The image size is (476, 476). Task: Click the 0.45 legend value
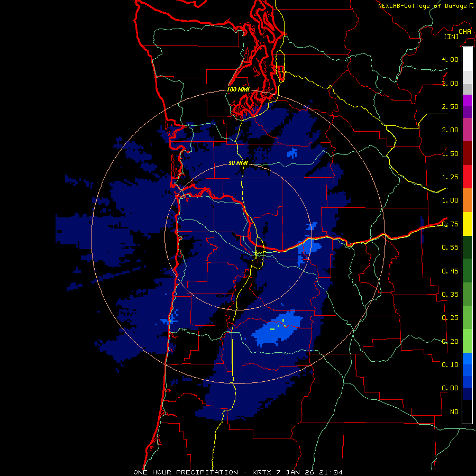[x=450, y=271]
